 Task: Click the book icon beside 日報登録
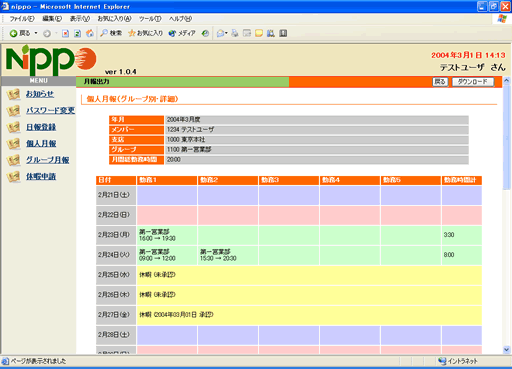pos(14,127)
